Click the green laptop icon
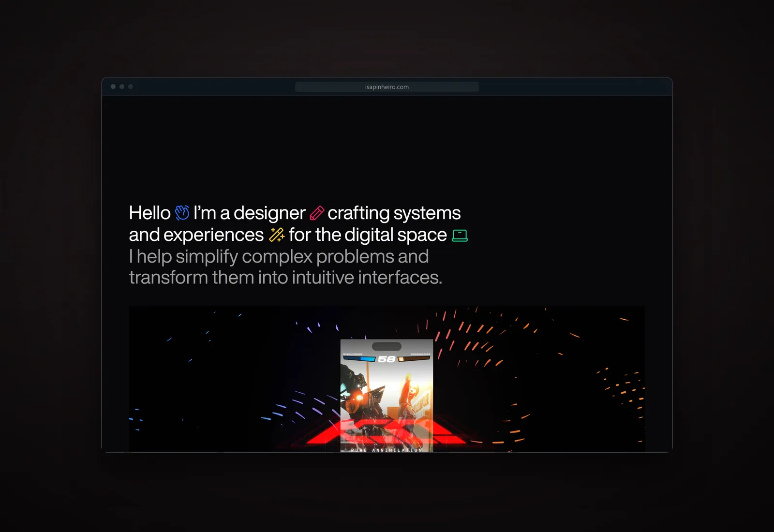Viewport: 774px width, 532px height. coord(460,236)
